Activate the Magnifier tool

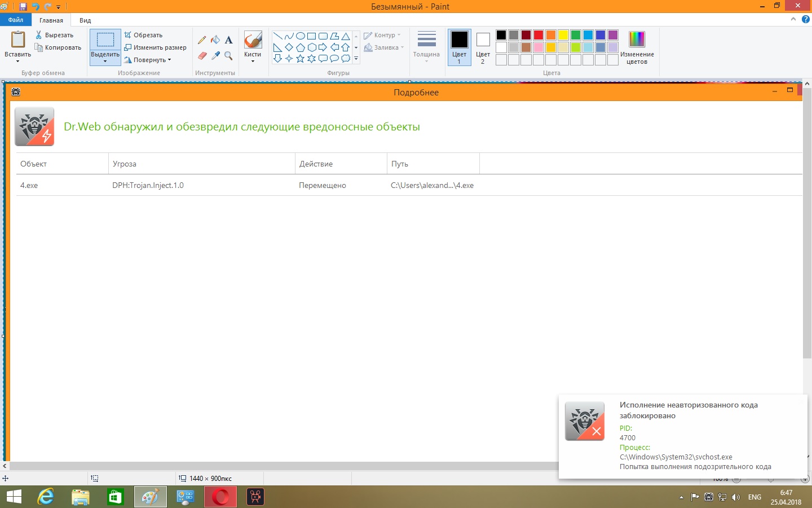tap(228, 55)
